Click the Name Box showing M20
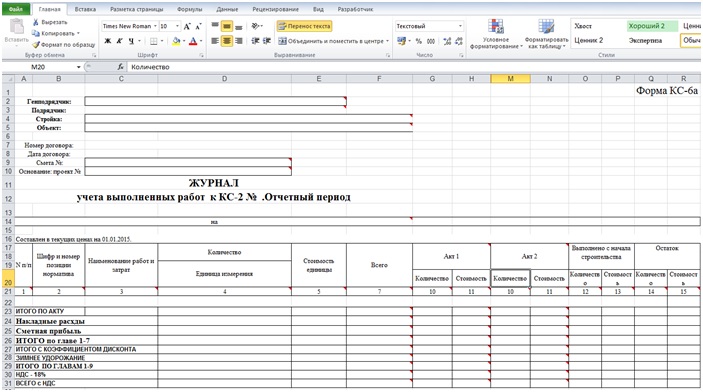Image resolution: width=703 pixels, height=392 pixels. [39, 67]
